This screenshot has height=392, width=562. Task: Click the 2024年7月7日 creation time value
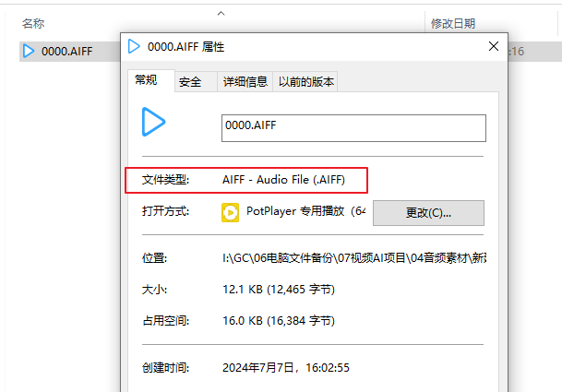pos(286,367)
